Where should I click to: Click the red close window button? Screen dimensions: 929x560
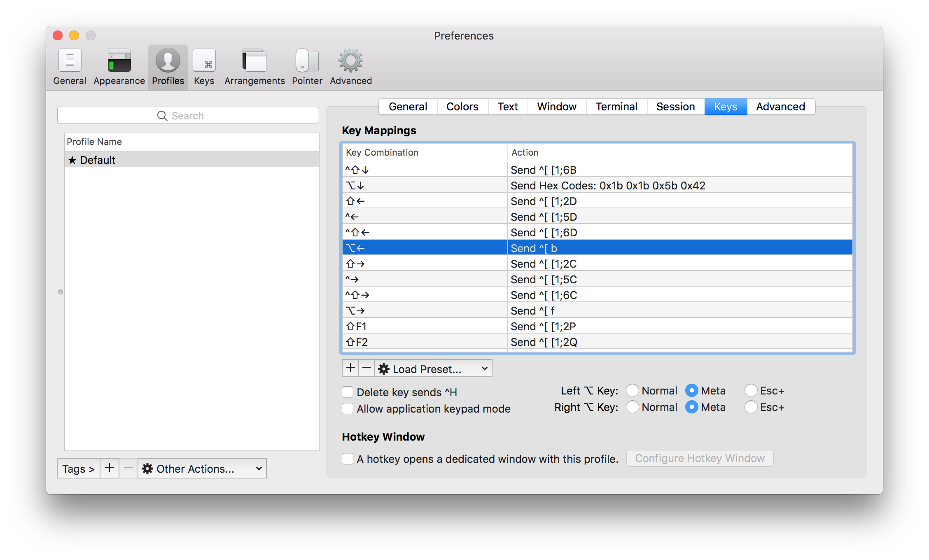(58, 36)
